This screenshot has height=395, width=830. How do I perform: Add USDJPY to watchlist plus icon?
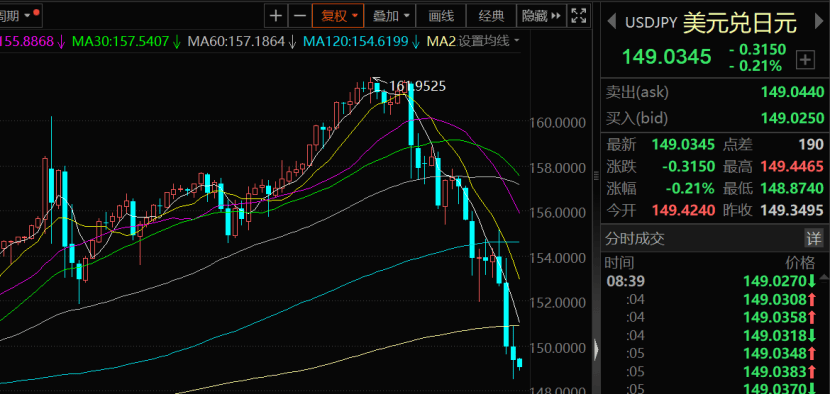pos(805,60)
